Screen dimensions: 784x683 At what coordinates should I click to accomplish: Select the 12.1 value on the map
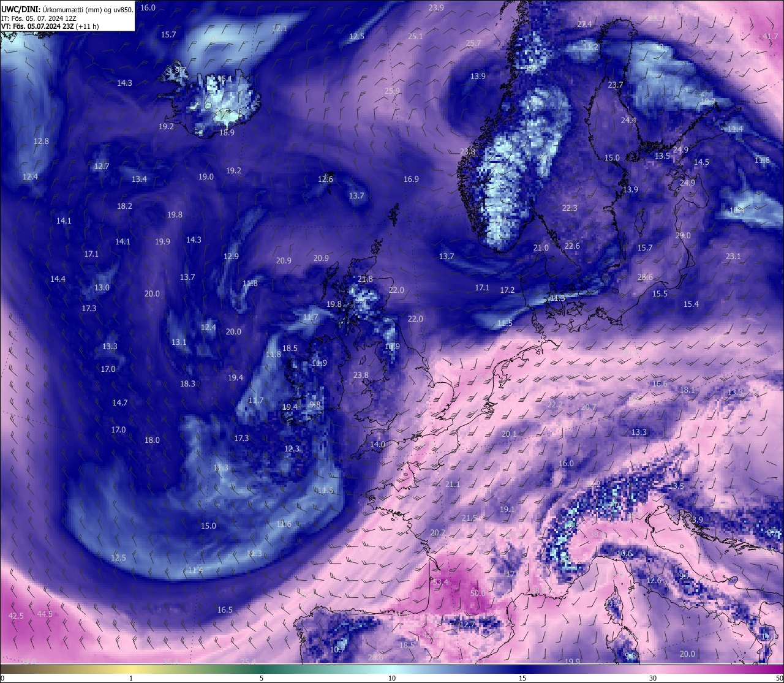(x=279, y=28)
